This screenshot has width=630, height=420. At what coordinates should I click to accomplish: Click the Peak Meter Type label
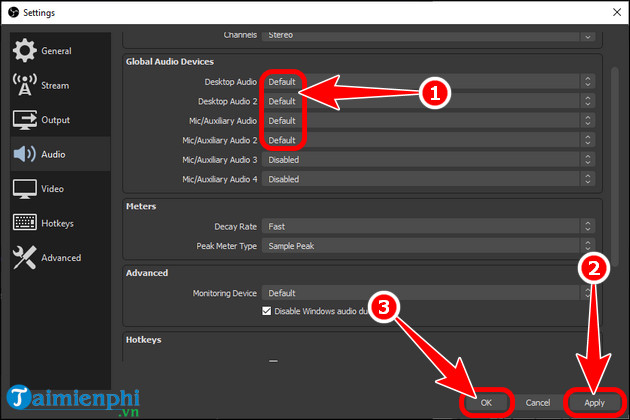click(x=227, y=246)
